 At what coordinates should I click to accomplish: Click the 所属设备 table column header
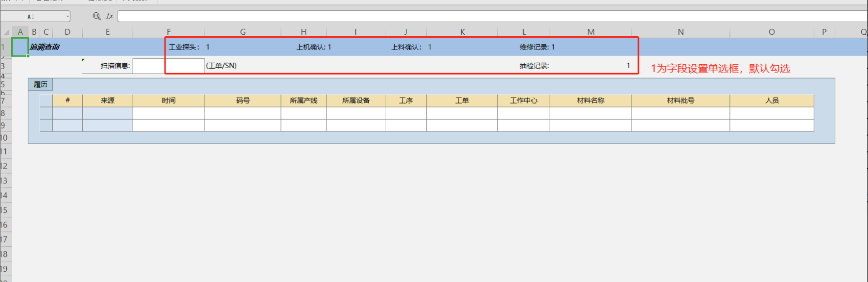coord(356,101)
